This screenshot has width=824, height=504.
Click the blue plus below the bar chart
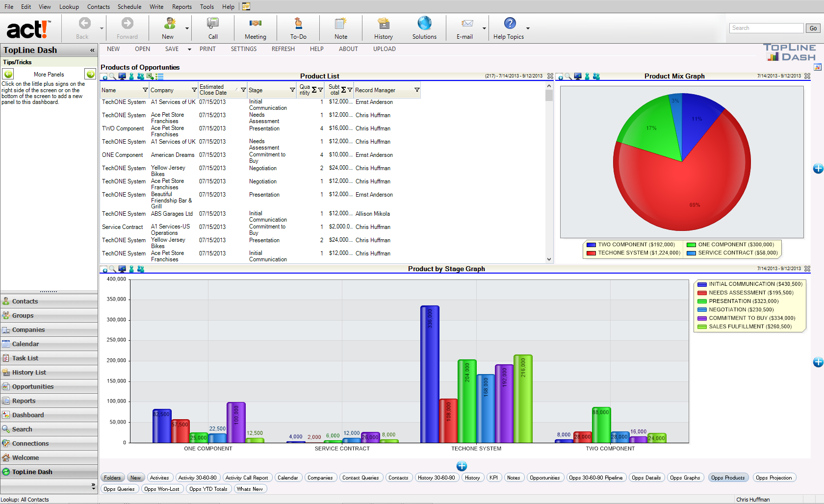(x=462, y=466)
